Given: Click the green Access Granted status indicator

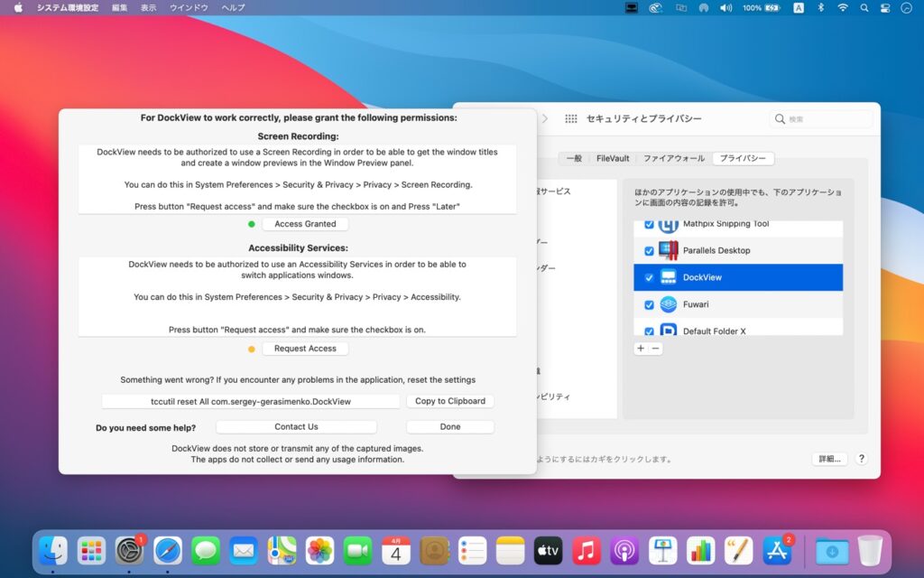Looking at the screenshot, I should pyautogui.click(x=251, y=223).
